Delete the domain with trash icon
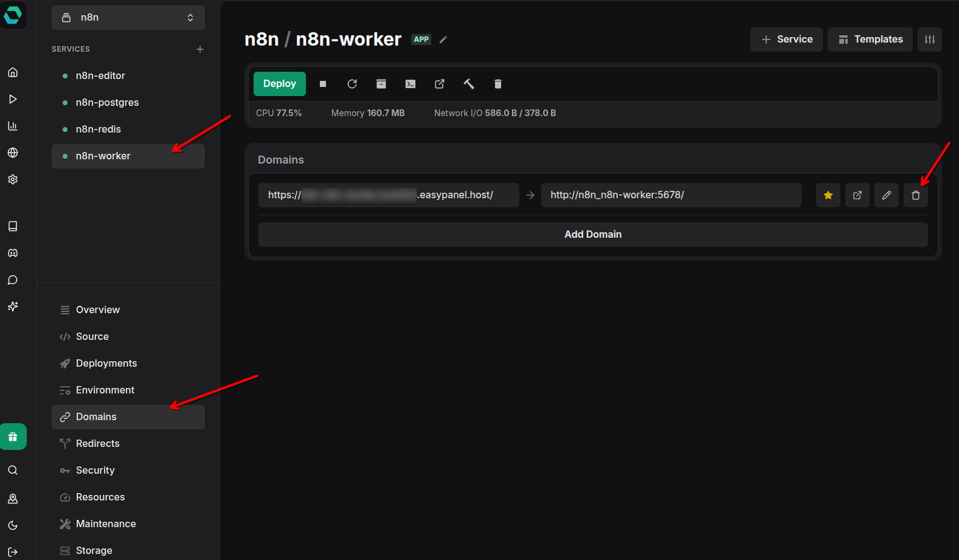 (916, 195)
